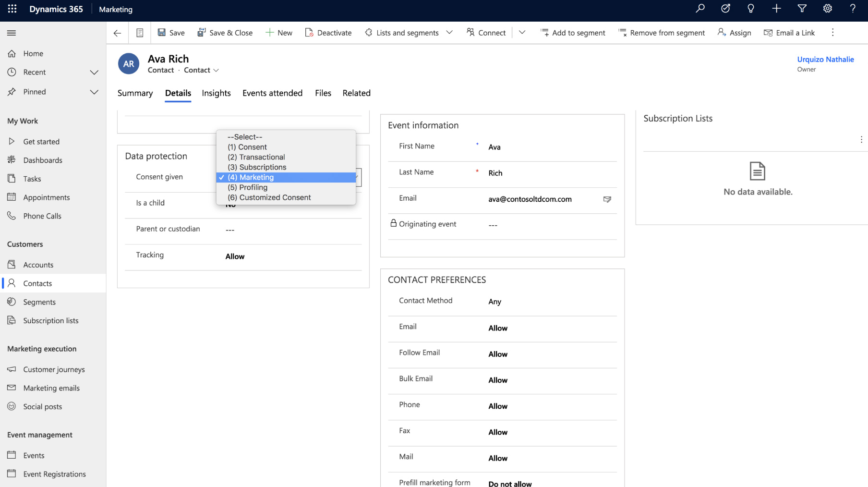The height and width of the screenshot is (487, 868).
Task: Collapse the sidebar with hamburger icon
Action: click(x=12, y=33)
